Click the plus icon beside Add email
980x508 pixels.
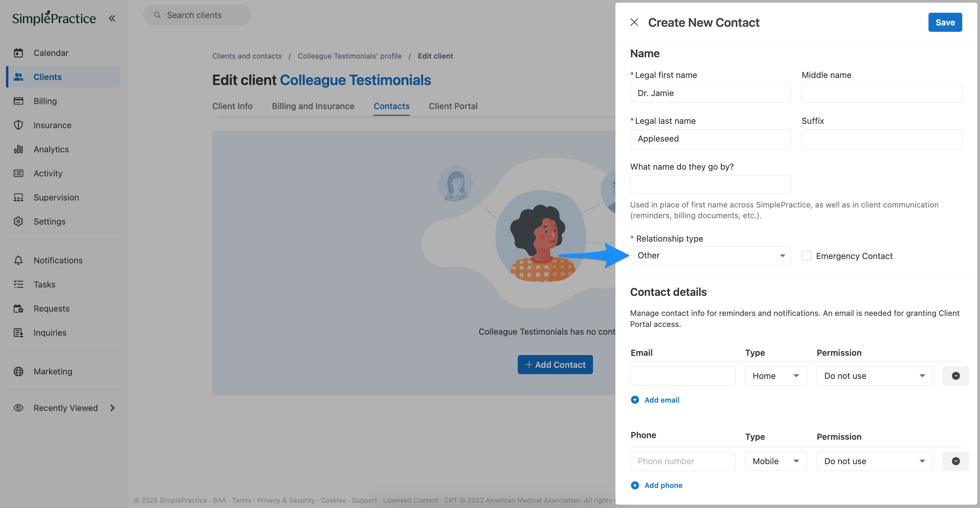pos(635,400)
